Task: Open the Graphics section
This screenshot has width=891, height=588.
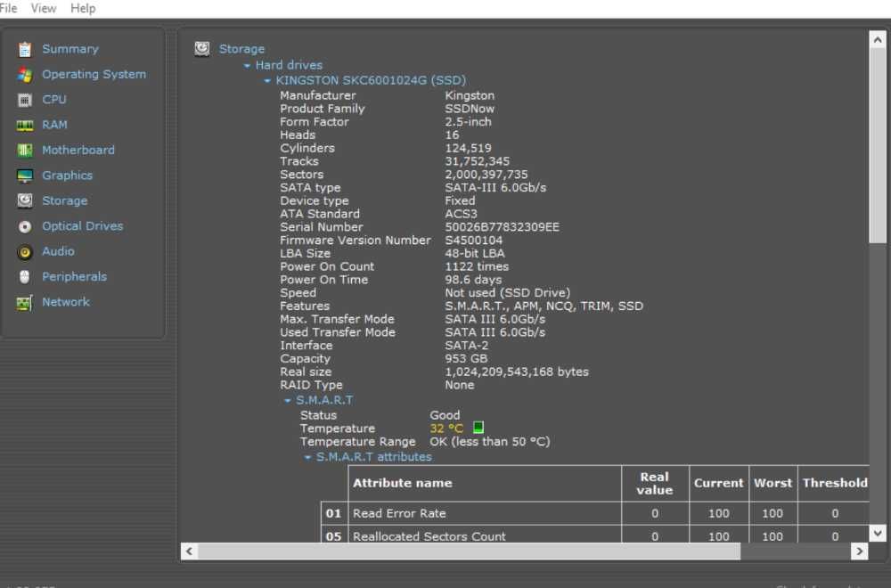Action: coord(67,175)
